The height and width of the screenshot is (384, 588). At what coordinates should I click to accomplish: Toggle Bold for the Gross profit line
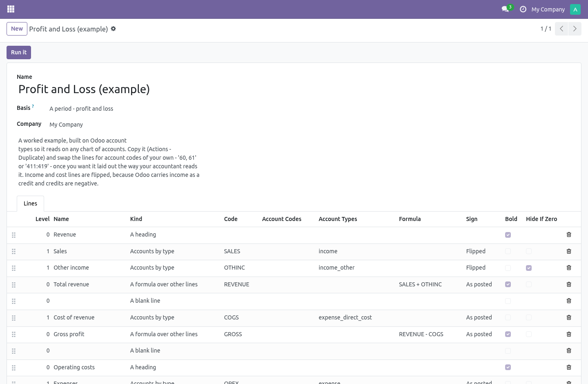coord(508,334)
